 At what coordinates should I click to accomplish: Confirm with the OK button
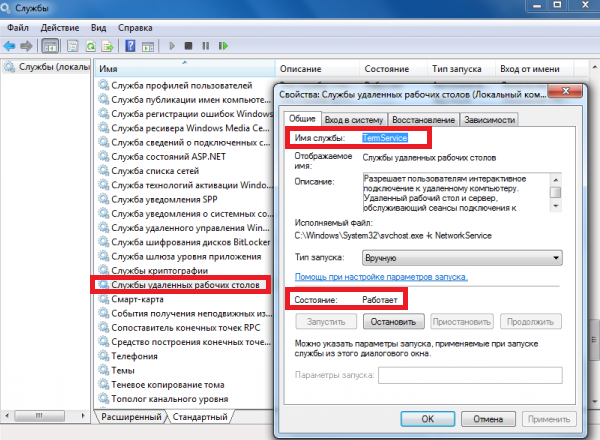tap(428, 419)
